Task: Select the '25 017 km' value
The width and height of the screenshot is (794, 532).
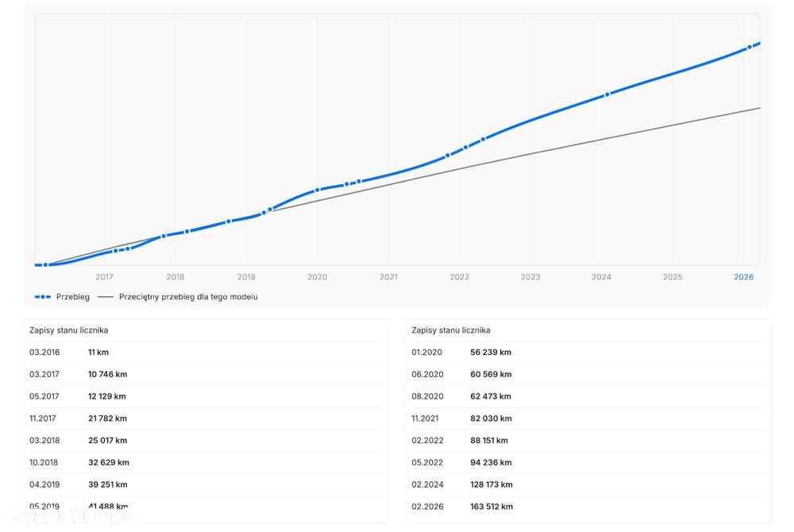Action: (107, 441)
